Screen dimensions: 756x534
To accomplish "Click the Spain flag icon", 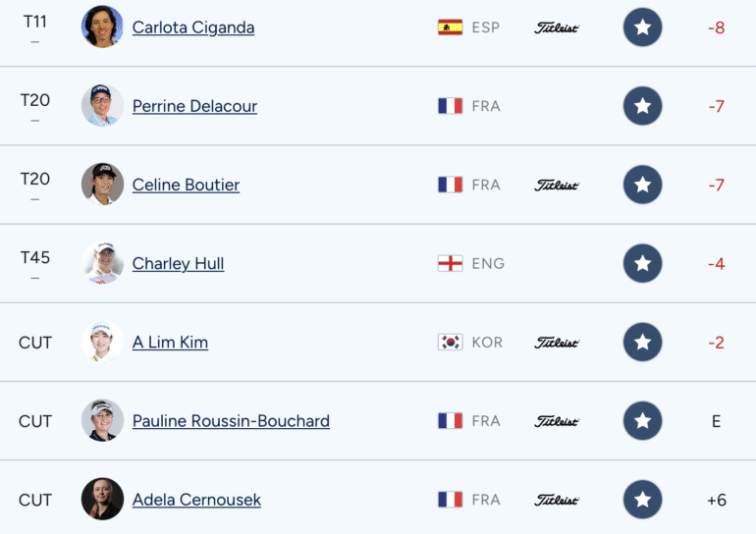I will click(450, 27).
